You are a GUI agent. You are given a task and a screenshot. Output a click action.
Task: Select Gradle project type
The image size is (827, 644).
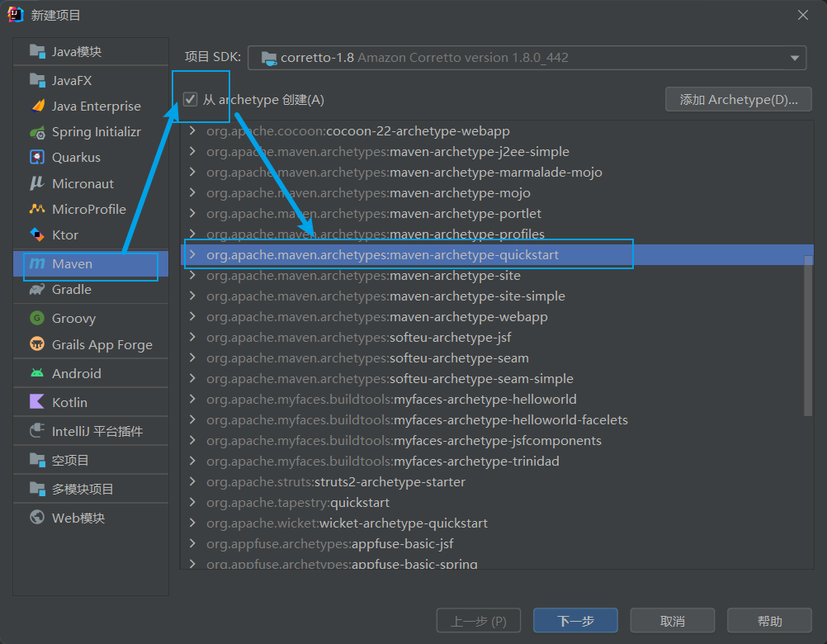coord(91,290)
